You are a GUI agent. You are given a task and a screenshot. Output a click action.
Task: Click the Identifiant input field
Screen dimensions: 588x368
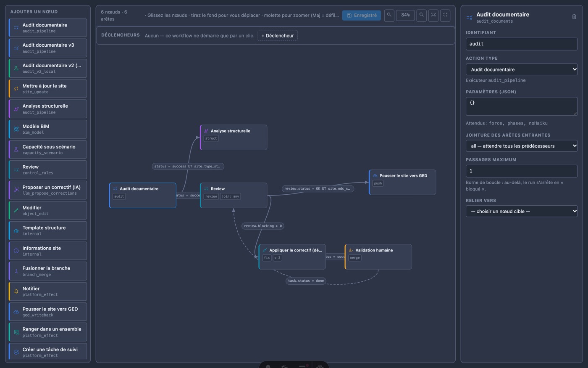(522, 44)
